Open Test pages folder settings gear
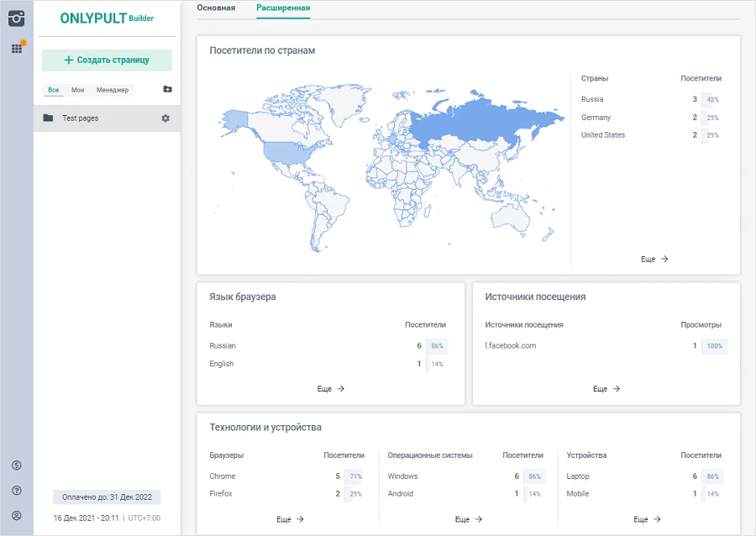Screen dimensions: 756x536 point(165,118)
